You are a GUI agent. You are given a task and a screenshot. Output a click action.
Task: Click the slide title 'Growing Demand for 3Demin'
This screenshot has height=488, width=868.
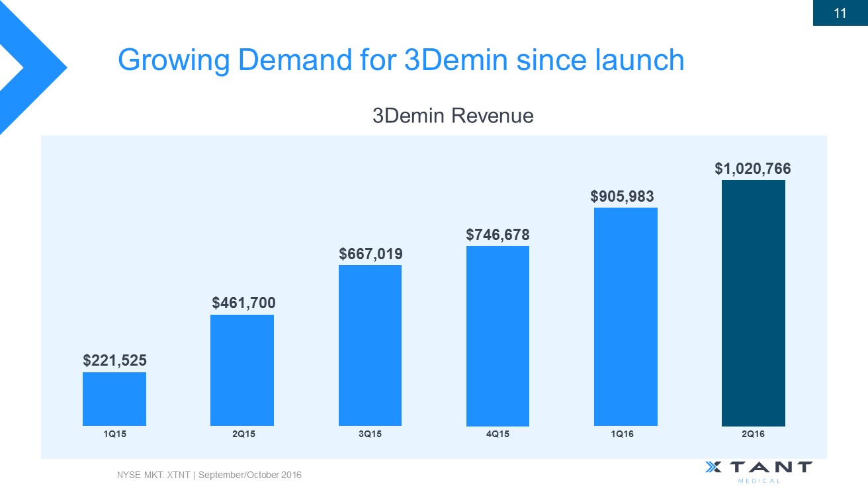point(400,60)
